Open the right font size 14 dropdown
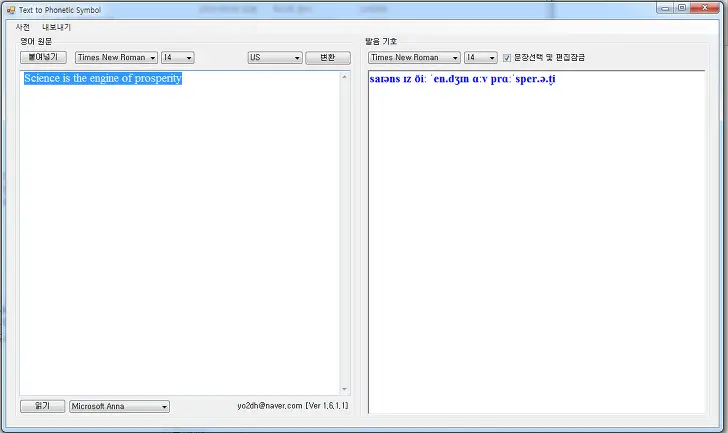Screen dimensions: 728x433 481,58
